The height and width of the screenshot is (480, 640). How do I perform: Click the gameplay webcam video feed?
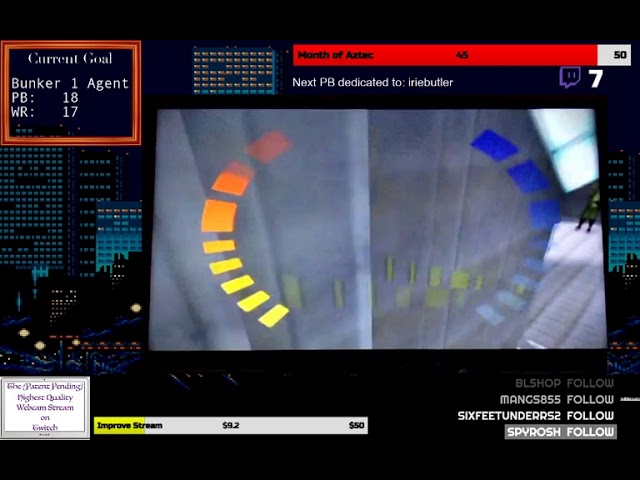click(x=378, y=229)
